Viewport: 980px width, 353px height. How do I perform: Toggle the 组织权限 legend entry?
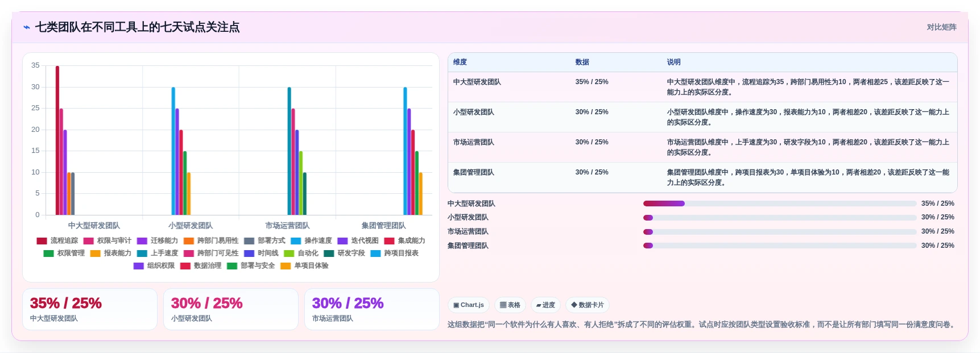(x=154, y=265)
